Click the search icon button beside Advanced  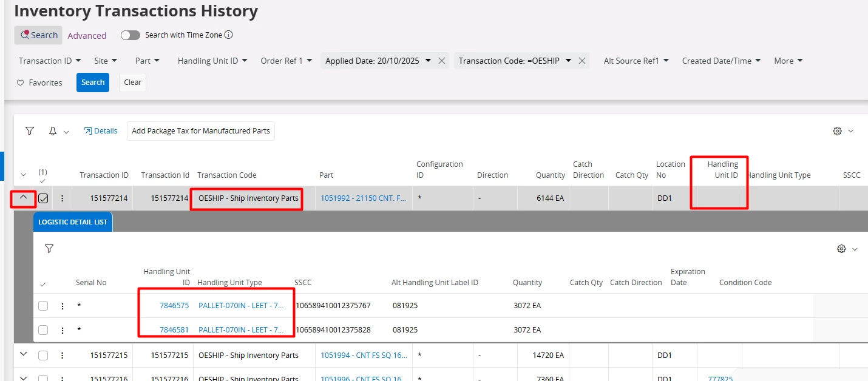[38, 35]
